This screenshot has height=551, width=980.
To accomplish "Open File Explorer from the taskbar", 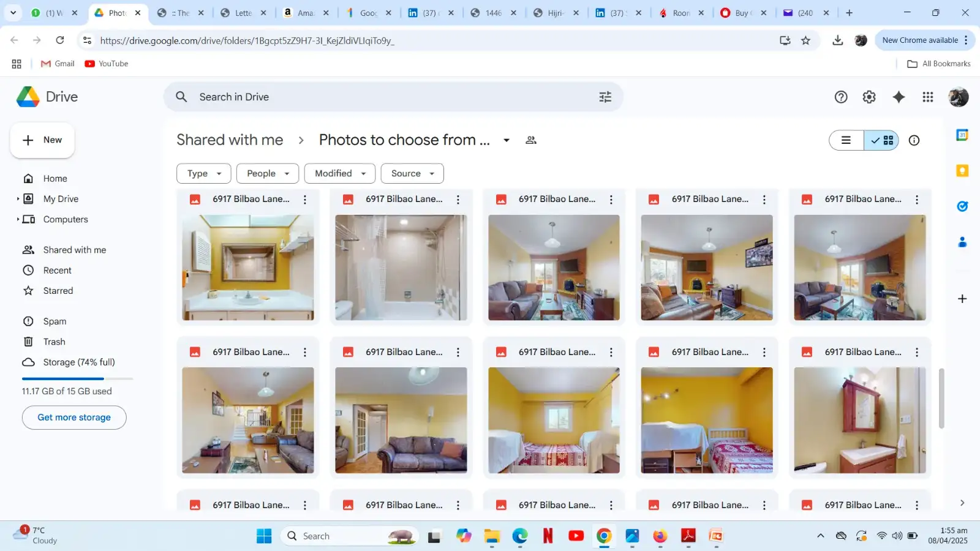I will (492, 536).
